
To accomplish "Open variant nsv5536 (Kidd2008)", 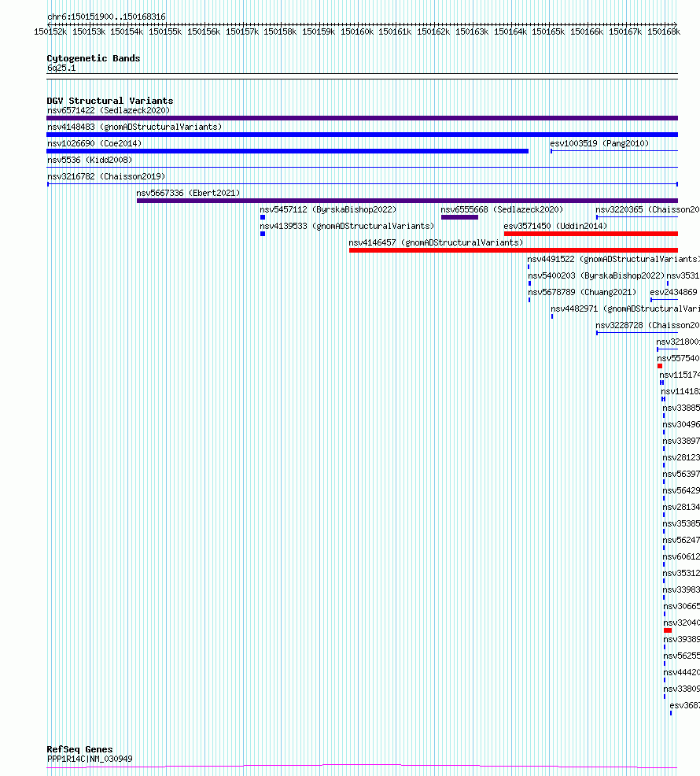I will pos(90,161).
